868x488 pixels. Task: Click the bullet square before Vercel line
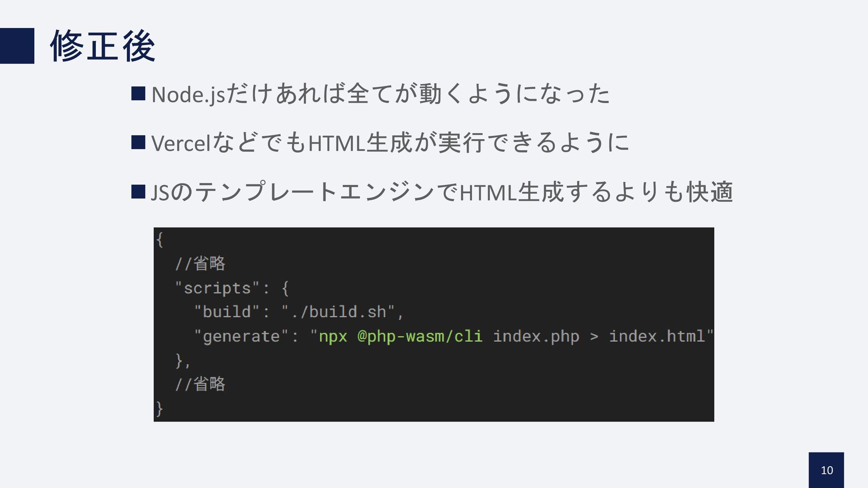tap(138, 142)
